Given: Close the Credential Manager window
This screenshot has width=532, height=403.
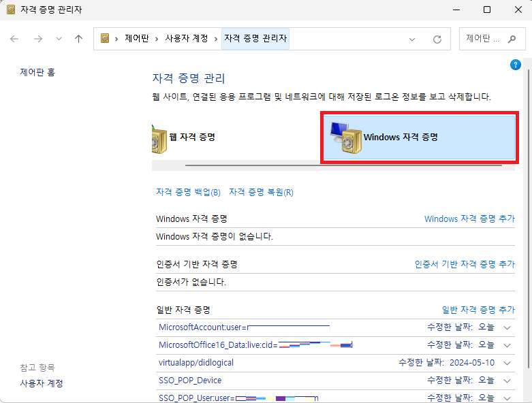Looking at the screenshot, I should [518, 10].
